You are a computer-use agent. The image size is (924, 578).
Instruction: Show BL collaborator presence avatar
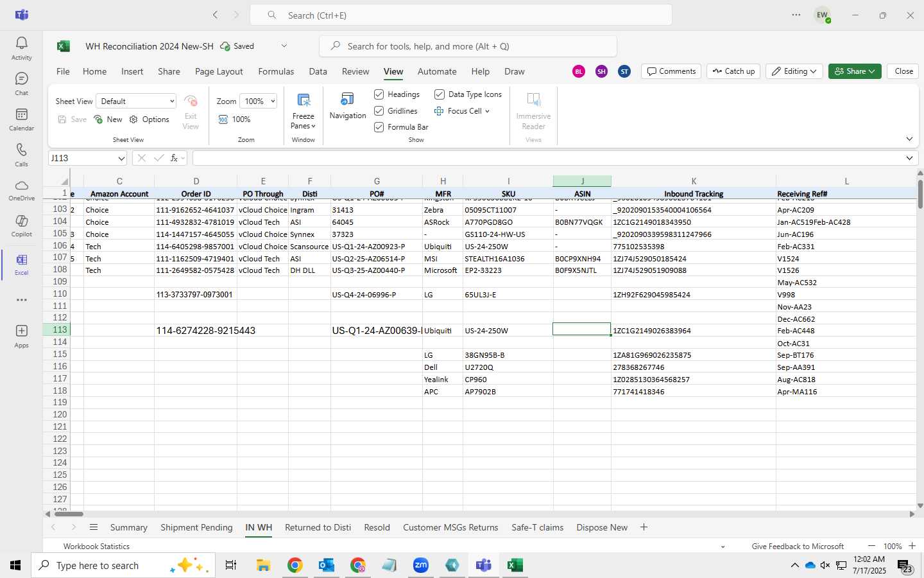tap(579, 71)
